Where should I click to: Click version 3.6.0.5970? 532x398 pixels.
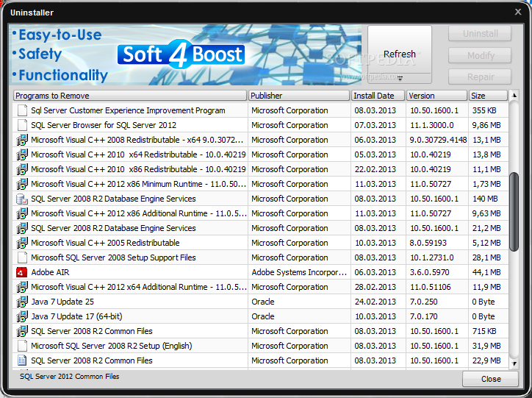click(x=430, y=272)
